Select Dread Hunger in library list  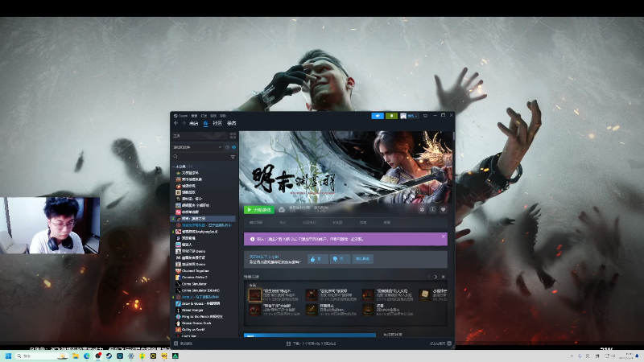pos(192,311)
